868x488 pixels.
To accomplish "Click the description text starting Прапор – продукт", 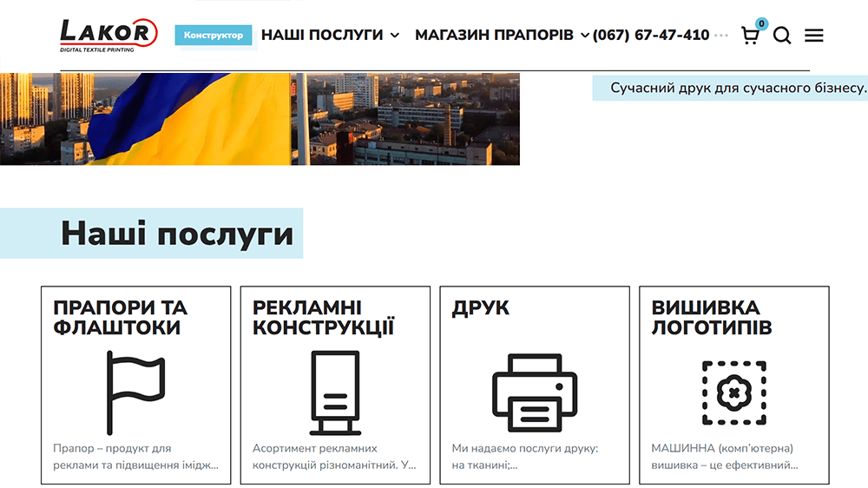I will [x=135, y=457].
